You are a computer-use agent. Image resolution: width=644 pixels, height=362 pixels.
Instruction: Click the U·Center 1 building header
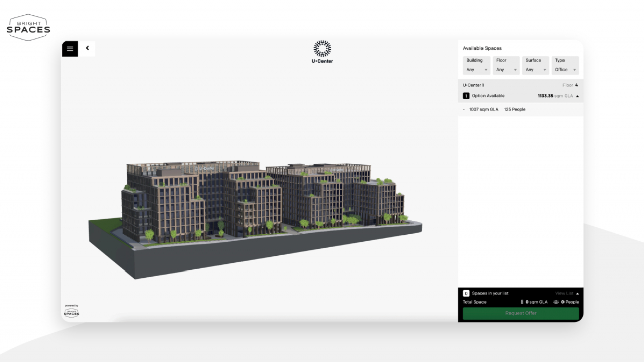(x=473, y=85)
